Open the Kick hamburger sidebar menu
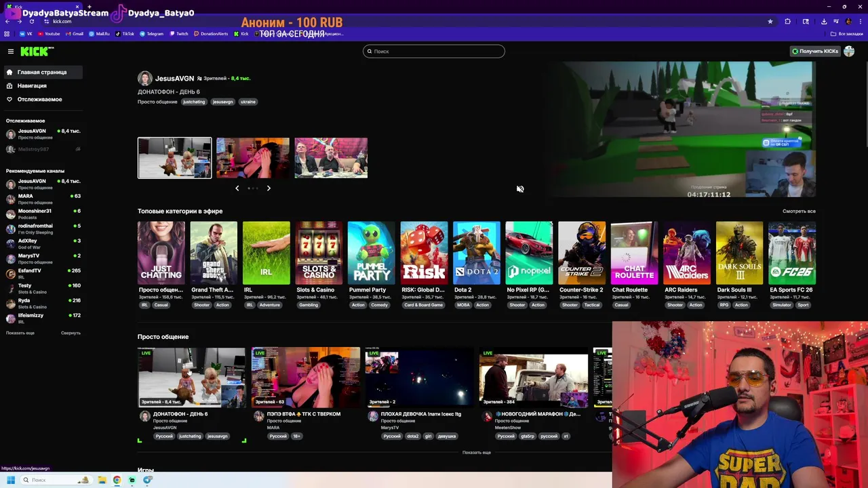The image size is (868, 488). [10, 52]
